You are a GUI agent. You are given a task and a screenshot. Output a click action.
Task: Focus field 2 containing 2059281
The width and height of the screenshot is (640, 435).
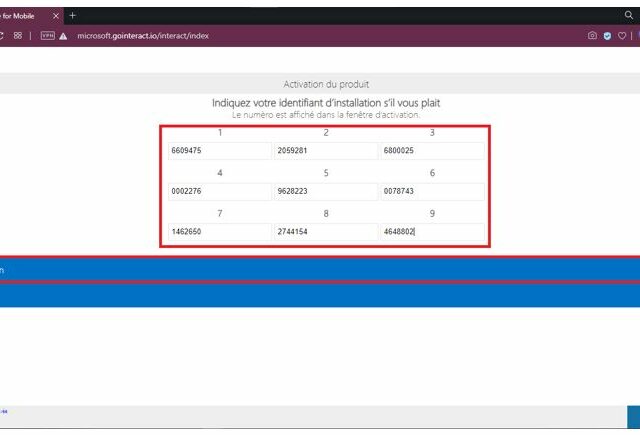325,151
